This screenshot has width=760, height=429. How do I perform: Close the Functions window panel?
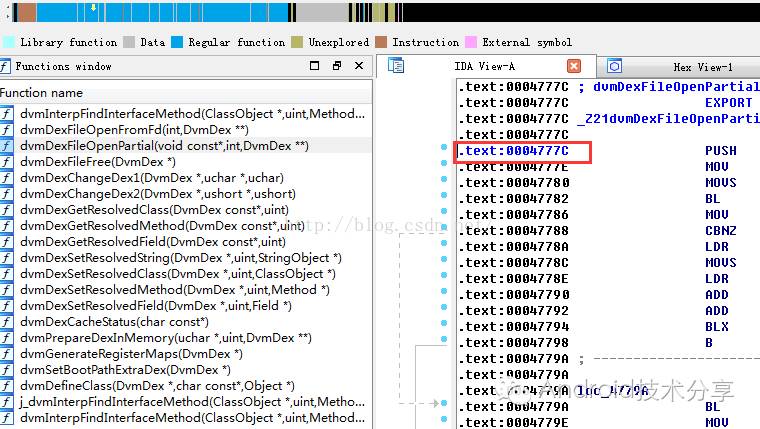pos(359,65)
